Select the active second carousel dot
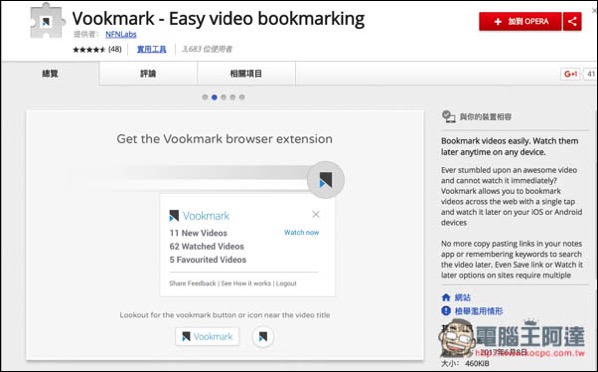598x372 pixels. pos(214,97)
